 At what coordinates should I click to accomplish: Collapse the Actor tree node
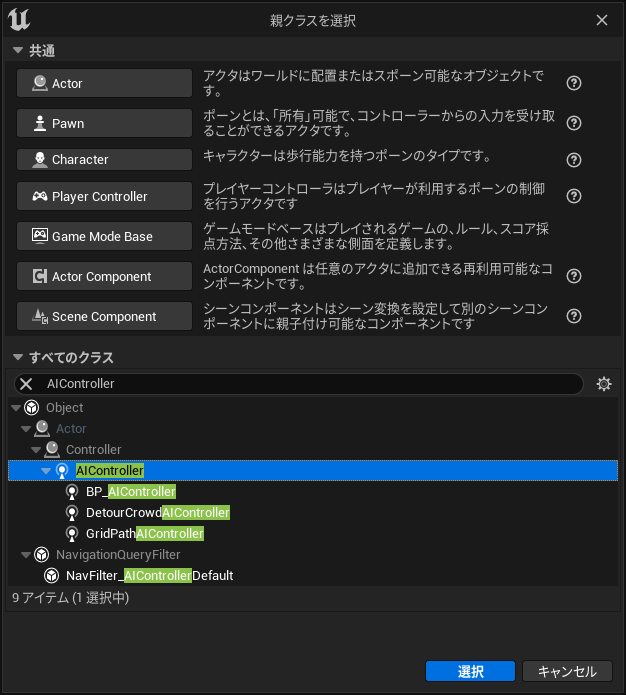(x=26, y=429)
